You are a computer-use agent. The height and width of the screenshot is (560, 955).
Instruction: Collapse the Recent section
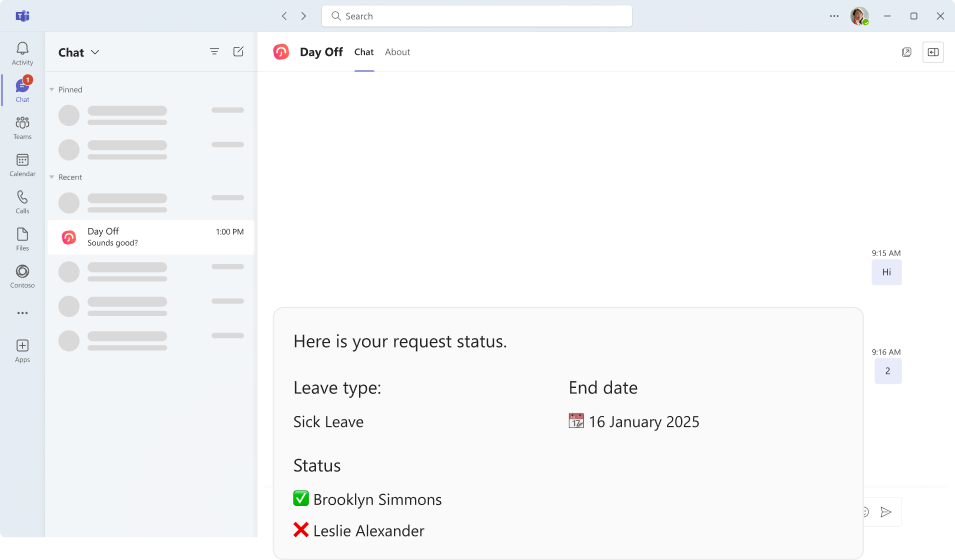52,177
